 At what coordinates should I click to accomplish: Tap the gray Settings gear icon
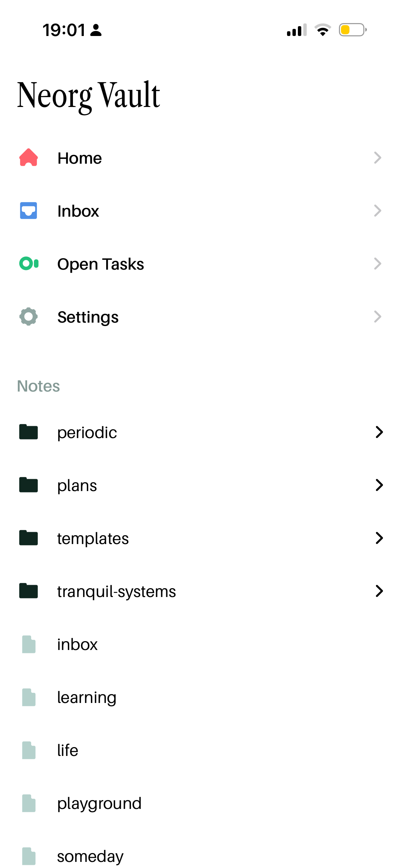tap(28, 317)
